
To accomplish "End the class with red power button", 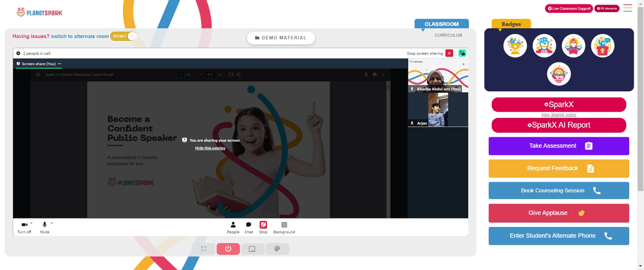I will click(228, 249).
